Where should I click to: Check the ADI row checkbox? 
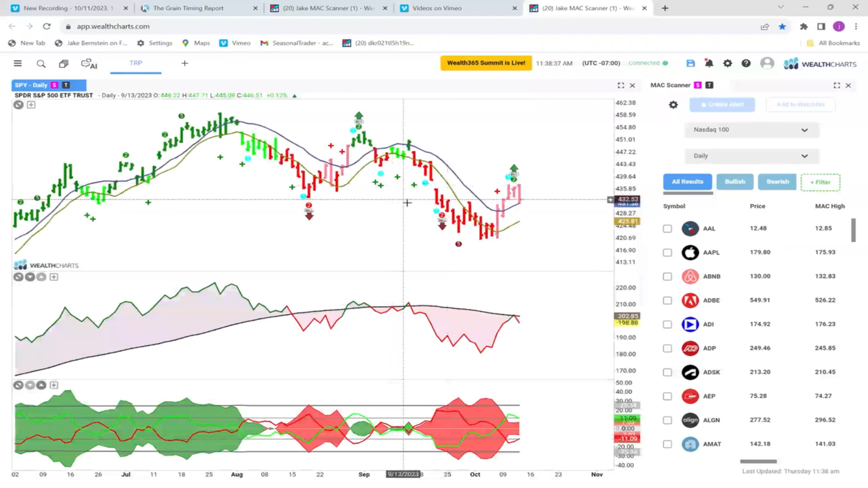click(667, 324)
